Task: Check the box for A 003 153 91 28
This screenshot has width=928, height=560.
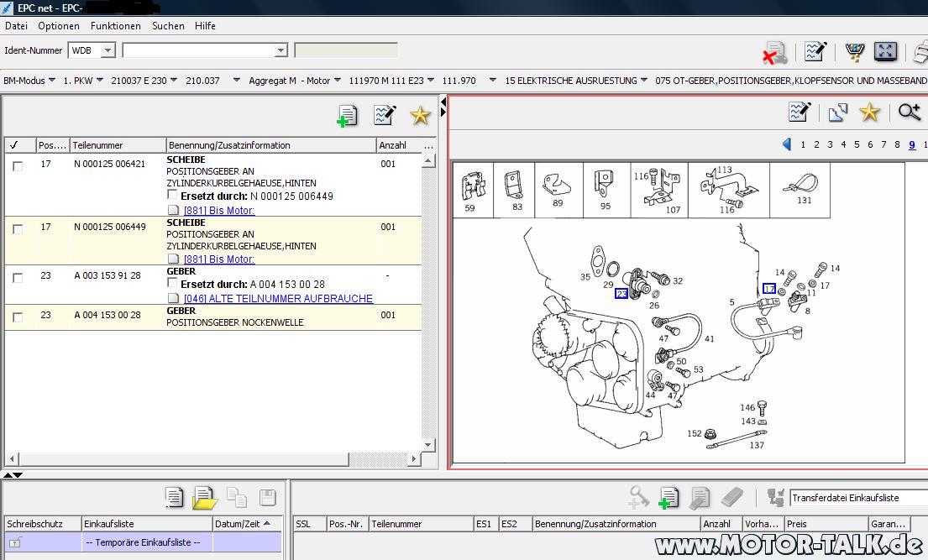Action: pyautogui.click(x=18, y=278)
